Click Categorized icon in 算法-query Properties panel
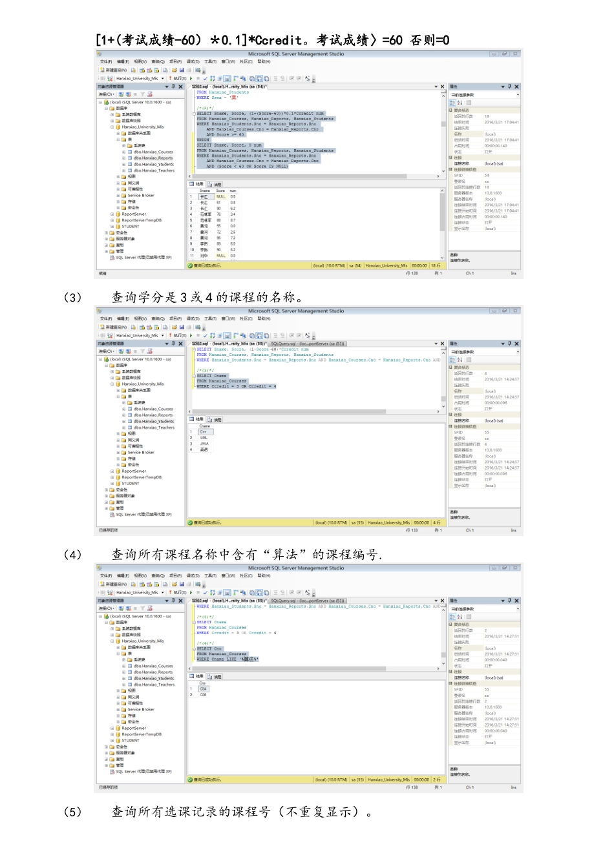The height and width of the screenshot is (868, 614). 452,617
